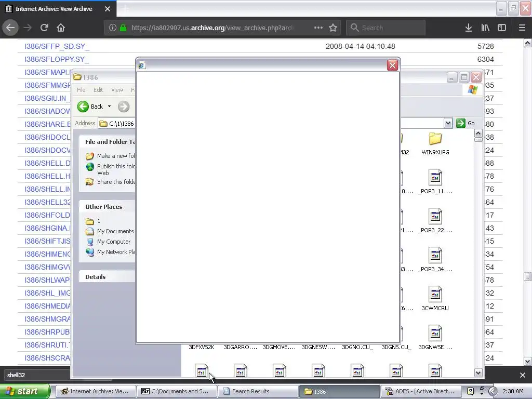The width and height of the screenshot is (532, 399).
Task: Click the Go button in Explorer
Action: point(465,123)
